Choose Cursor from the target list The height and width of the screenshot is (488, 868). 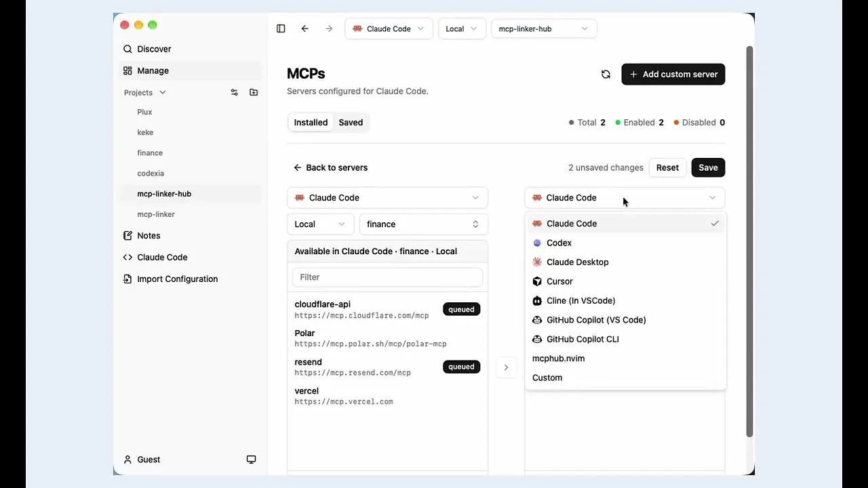pyautogui.click(x=625, y=281)
